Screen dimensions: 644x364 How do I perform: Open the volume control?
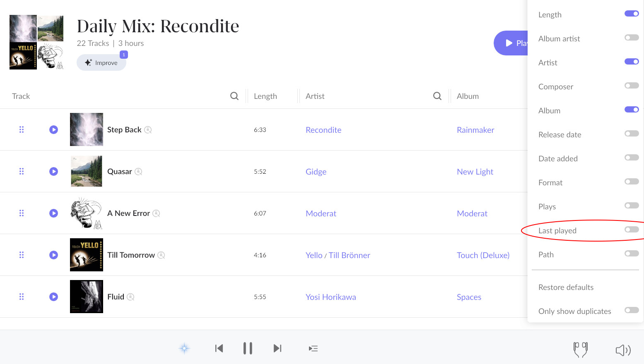(623, 350)
